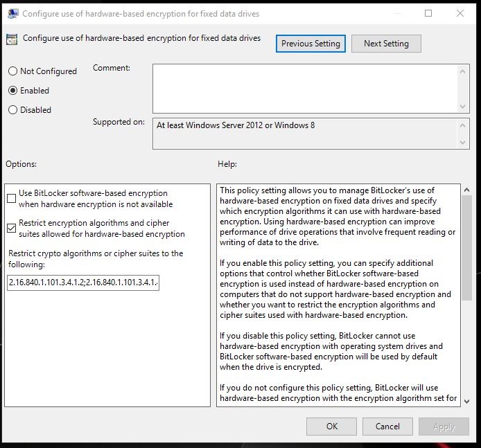The height and width of the screenshot is (448, 481).
Task: Click Comment box scroll down arrow
Action: point(463,107)
